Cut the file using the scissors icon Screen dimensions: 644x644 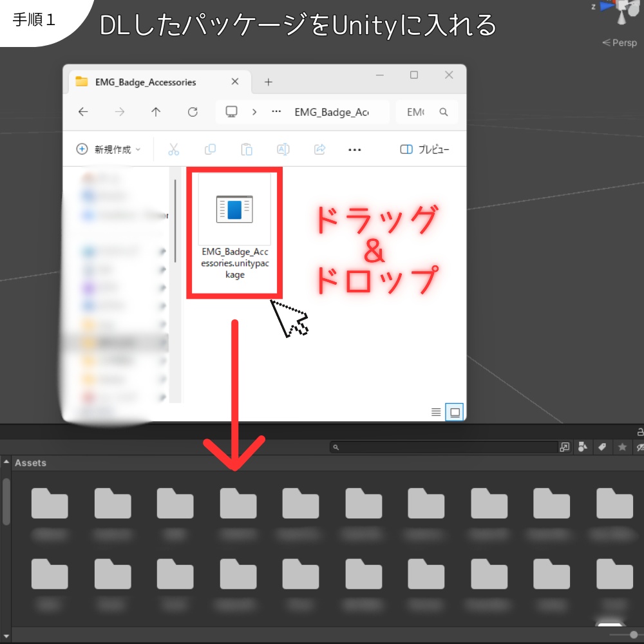click(x=174, y=149)
